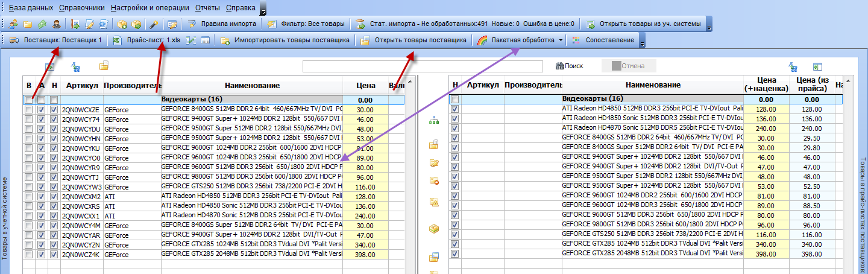Toggle the А checkbox for 2QN0WCZ4K row

click(41, 255)
